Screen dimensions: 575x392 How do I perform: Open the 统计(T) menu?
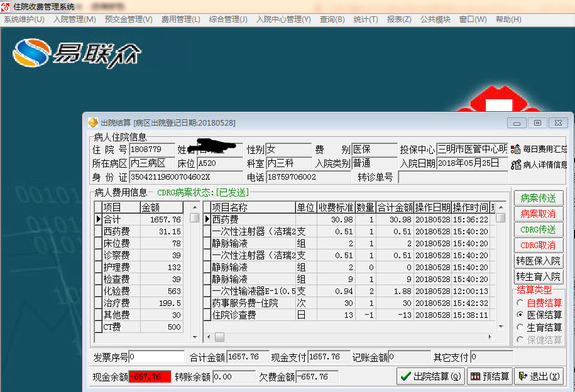pos(366,19)
